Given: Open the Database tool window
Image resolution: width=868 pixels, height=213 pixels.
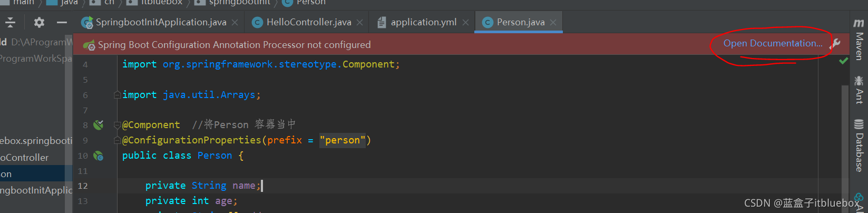Looking at the screenshot, I should click(859, 146).
